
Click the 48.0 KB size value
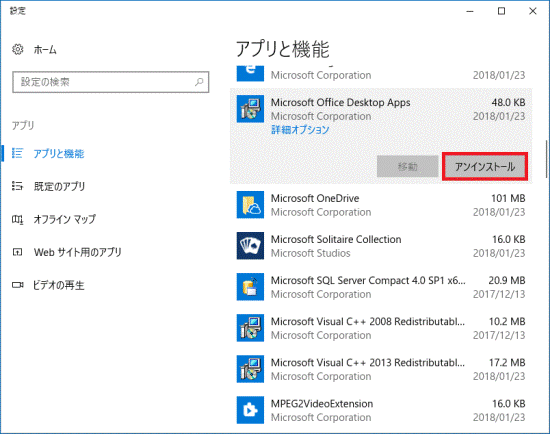(508, 102)
